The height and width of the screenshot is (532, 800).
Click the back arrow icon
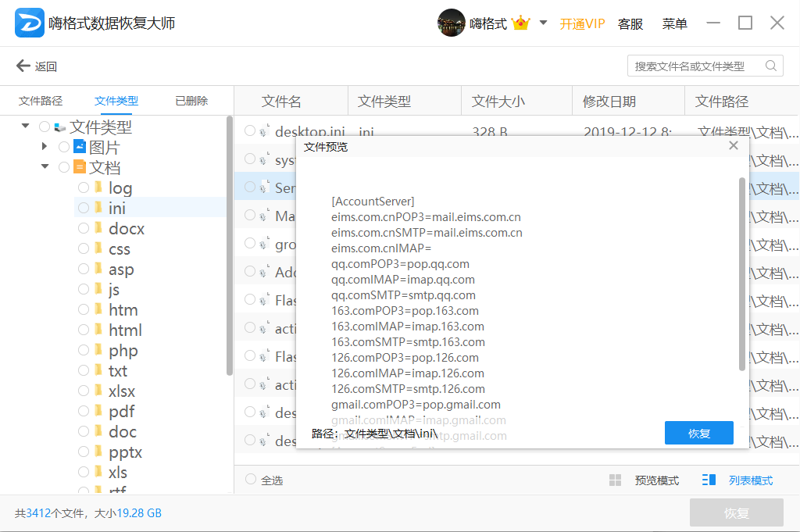[x=23, y=66]
